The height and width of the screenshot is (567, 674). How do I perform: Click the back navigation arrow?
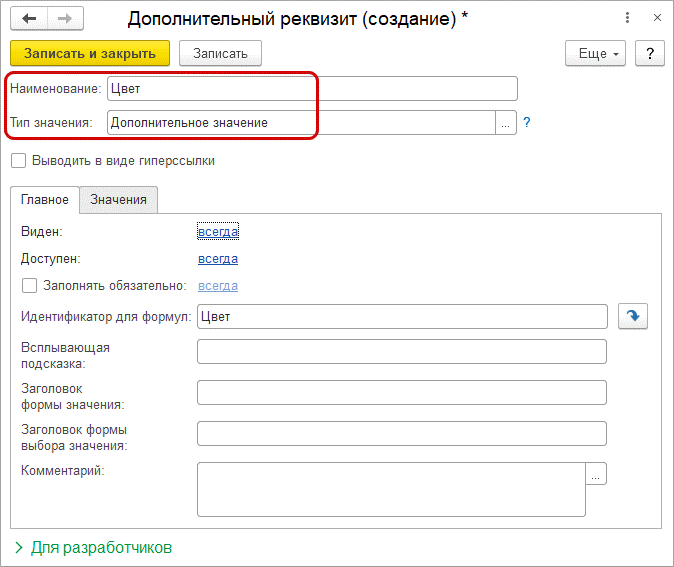(30, 19)
